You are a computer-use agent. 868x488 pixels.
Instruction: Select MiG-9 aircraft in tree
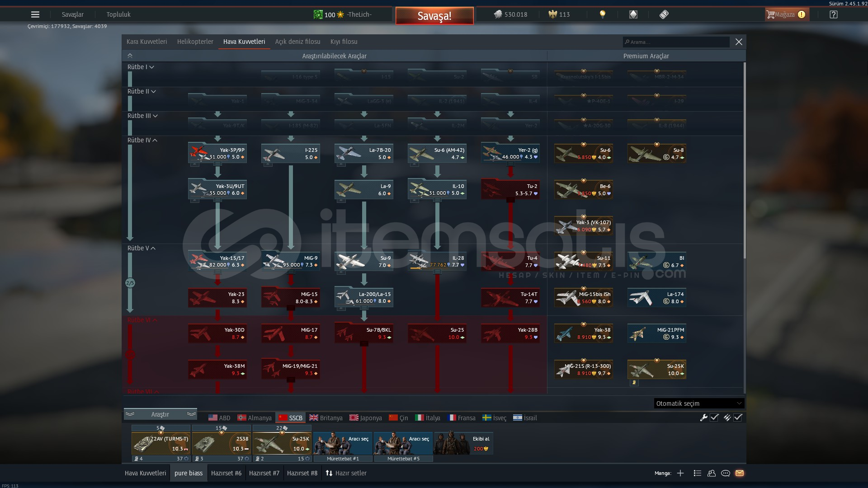pyautogui.click(x=291, y=261)
